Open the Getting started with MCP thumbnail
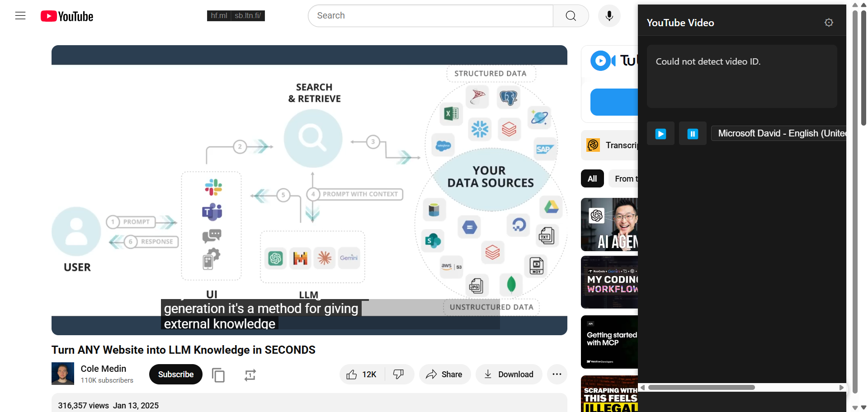This screenshot has width=868, height=412. 609,342
